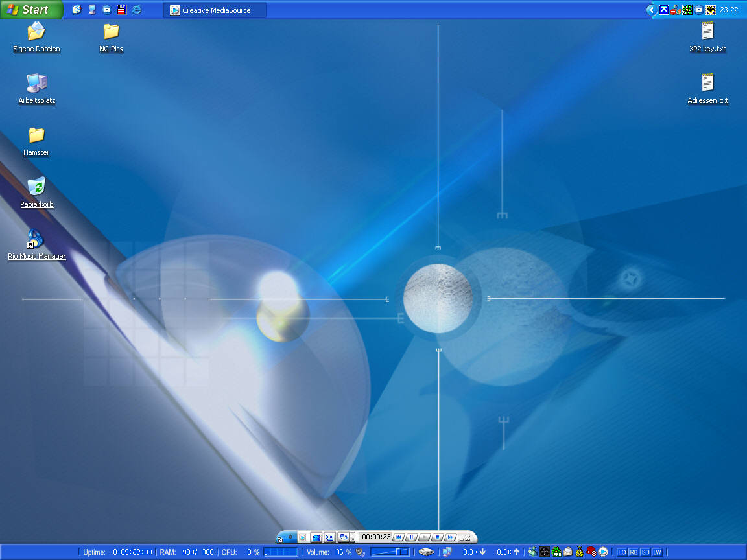This screenshot has height=560, width=747.
Task: Open the MediaSource folder browse button
Action: point(316,537)
